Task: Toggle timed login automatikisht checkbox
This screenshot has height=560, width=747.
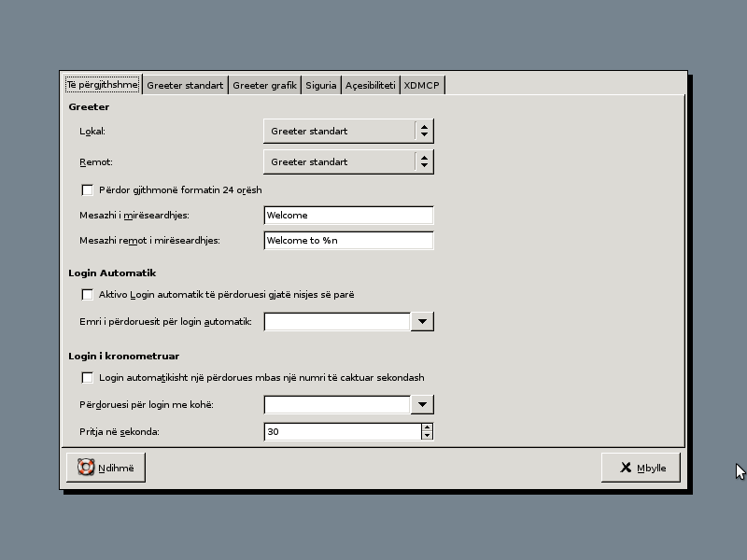Action: click(x=87, y=378)
